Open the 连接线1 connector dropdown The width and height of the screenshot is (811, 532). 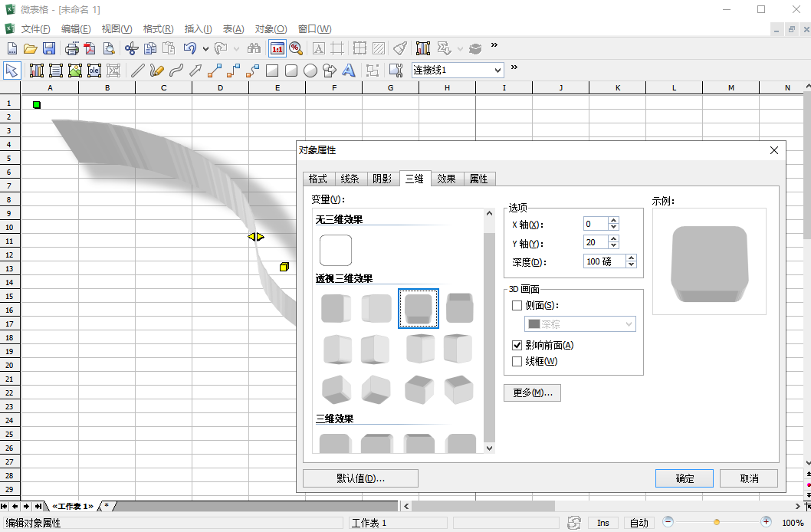point(497,70)
